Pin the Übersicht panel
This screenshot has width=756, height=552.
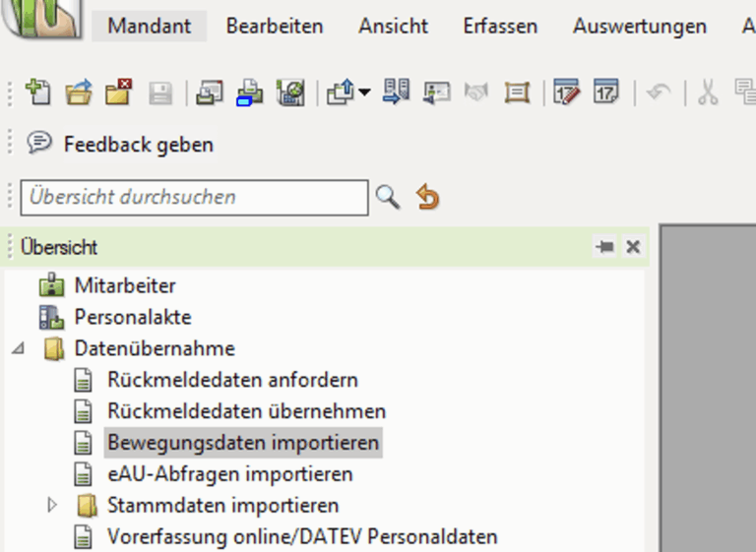[x=604, y=247]
